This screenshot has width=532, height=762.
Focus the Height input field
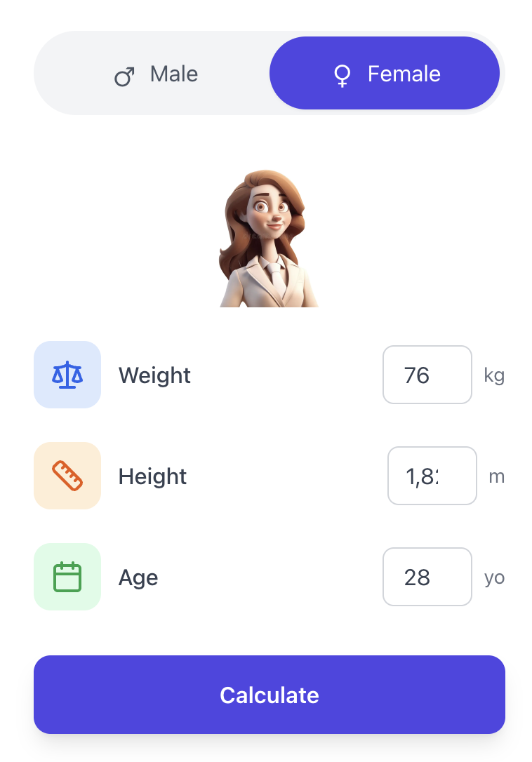[x=432, y=476]
